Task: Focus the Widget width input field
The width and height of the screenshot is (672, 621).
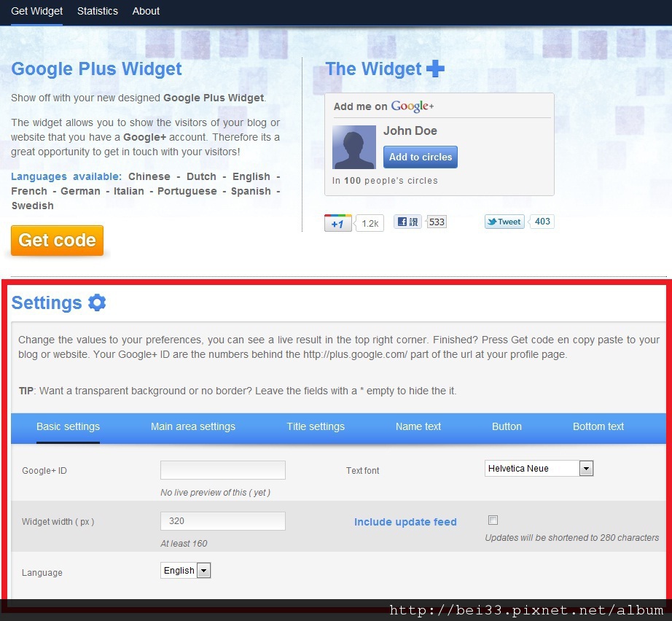Action: click(223, 521)
